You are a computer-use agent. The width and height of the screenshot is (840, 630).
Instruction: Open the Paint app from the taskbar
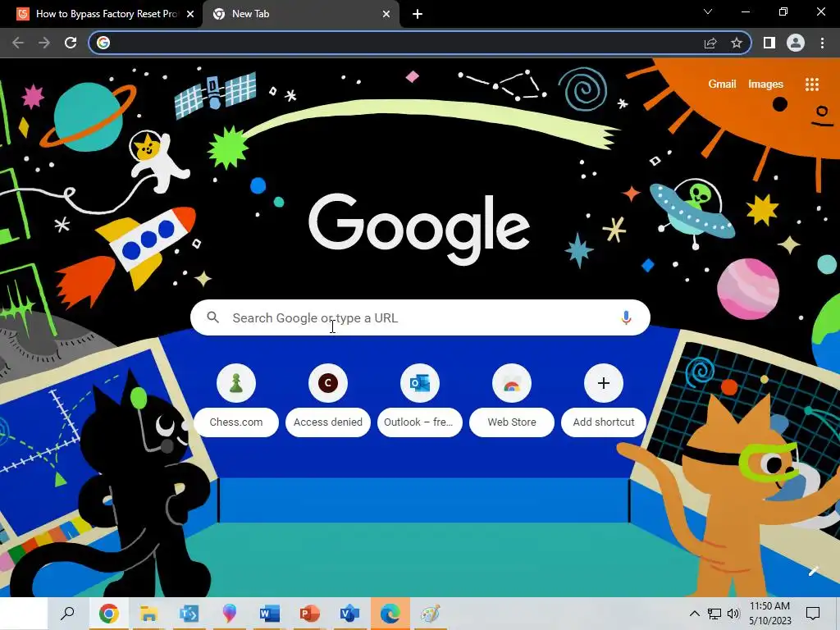pyautogui.click(x=430, y=614)
